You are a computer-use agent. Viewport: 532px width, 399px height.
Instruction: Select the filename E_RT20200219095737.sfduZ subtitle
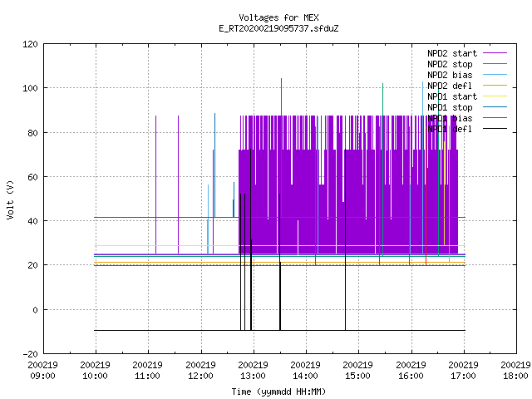pyautogui.click(x=278, y=28)
